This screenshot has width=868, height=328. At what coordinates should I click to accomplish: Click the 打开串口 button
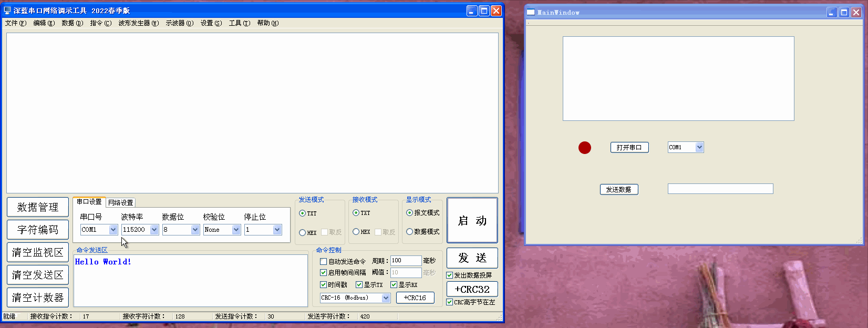pyautogui.click(x=629, y=147)
